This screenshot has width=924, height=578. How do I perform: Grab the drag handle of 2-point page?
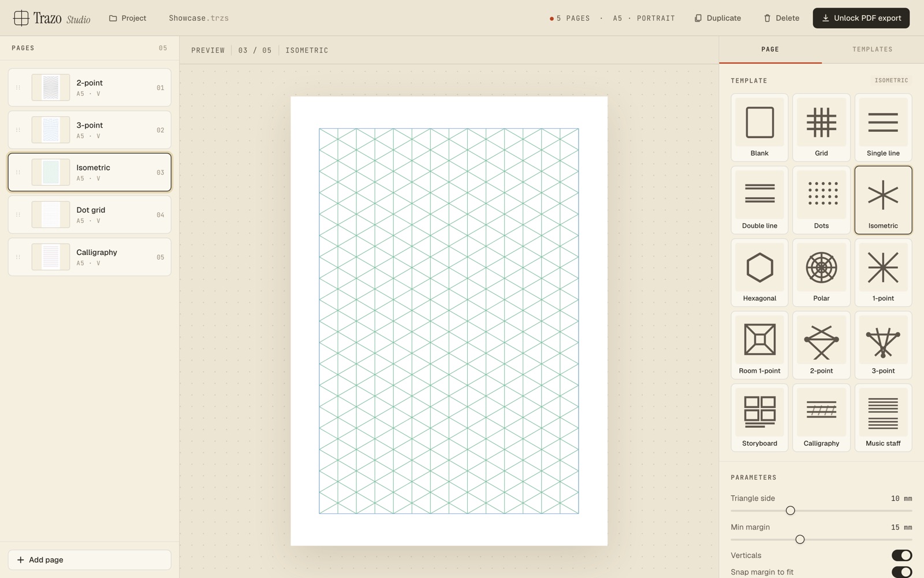coord(18,88)
